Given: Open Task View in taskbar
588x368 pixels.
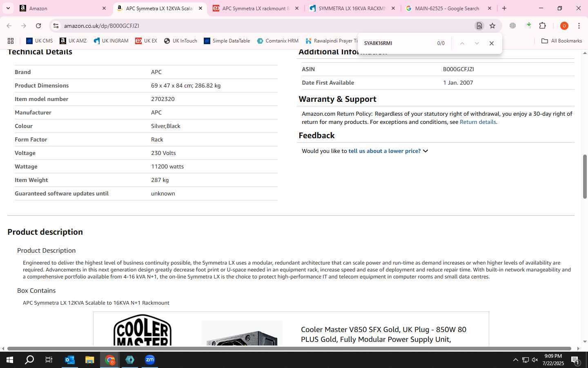Looking at the screenshot, I should click(49, 360).
